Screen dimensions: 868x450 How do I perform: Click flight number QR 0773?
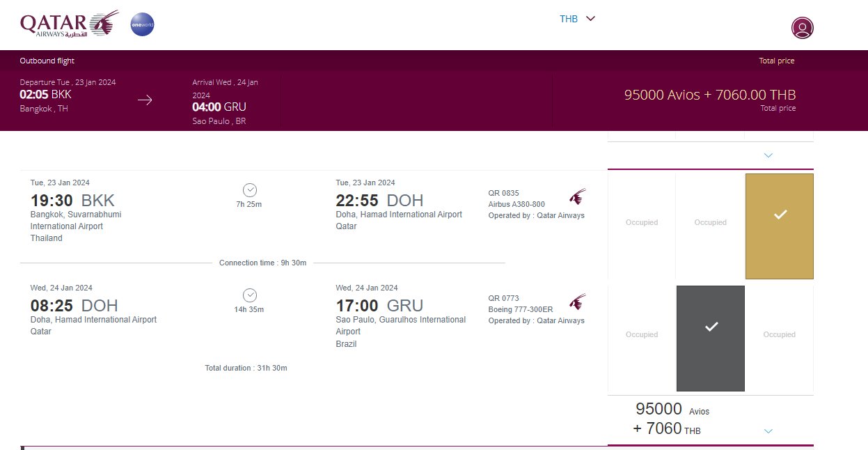click(504, 298)
